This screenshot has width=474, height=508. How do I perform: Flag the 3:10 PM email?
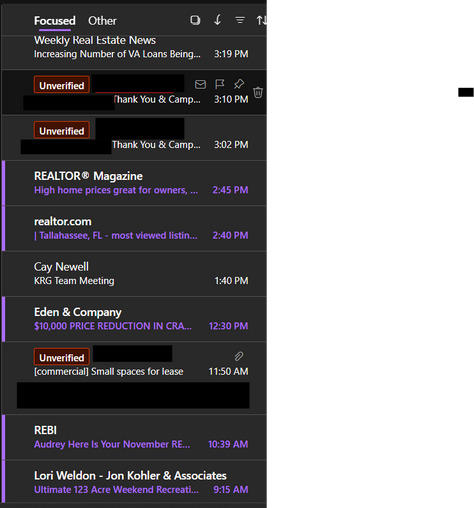[220, 84]
